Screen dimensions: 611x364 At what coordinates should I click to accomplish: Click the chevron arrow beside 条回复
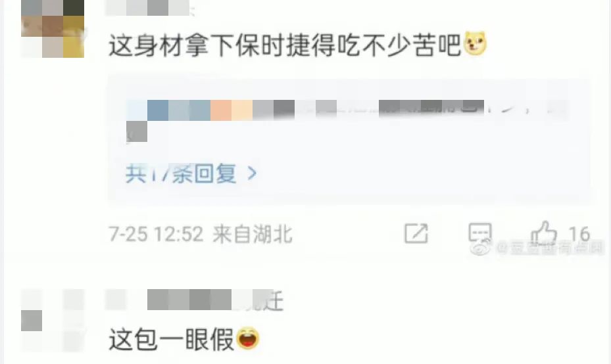pos(252,173)
